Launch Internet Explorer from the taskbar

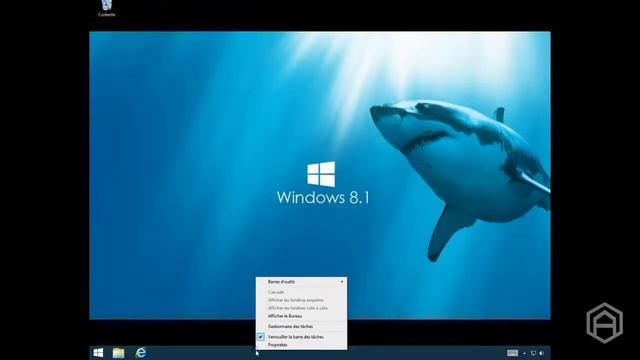tap(141, 353)
